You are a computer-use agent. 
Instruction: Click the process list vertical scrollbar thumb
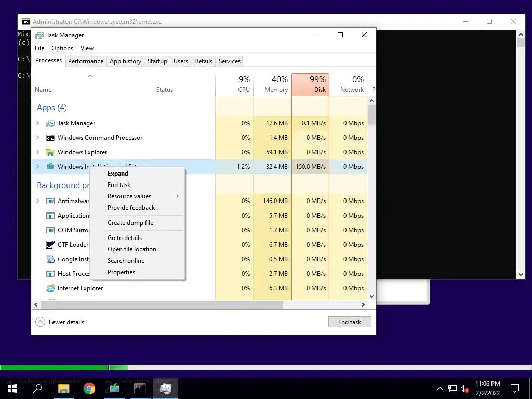click(x=371, y=115)
